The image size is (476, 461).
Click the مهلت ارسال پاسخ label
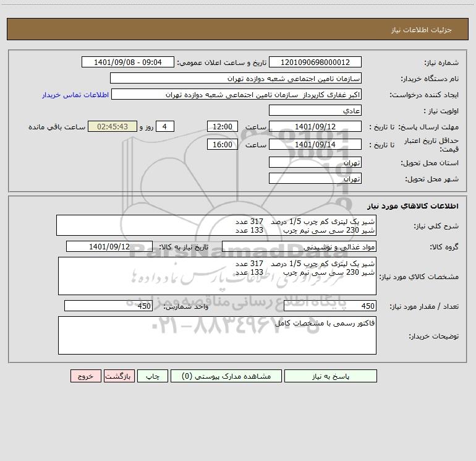click(x=428, y=127)
